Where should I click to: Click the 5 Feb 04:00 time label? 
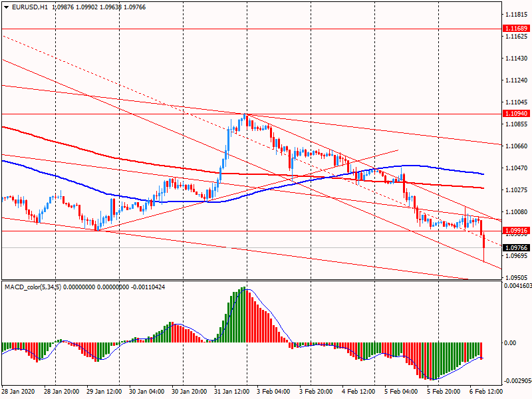[x=401, y=392]
